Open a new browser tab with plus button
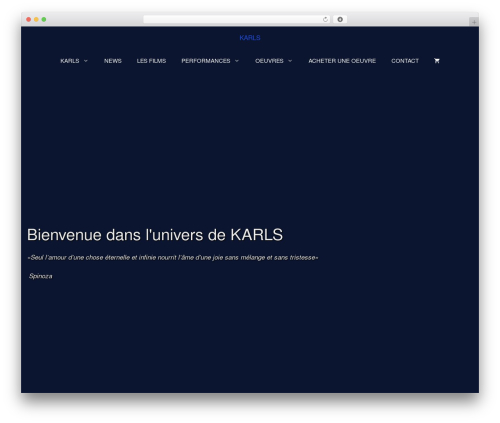 [x=474, y=22]
